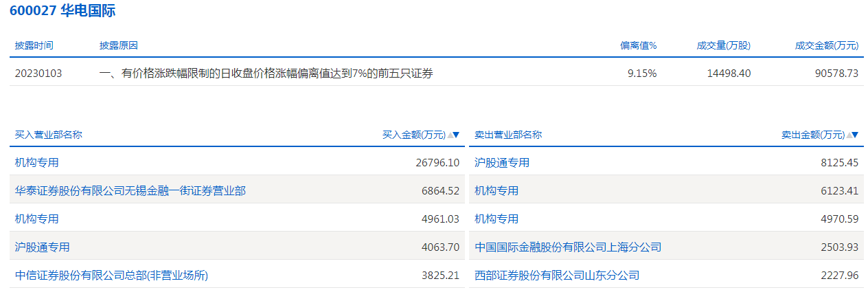Screen dimensions: 868x290
Task: Click 沪股通专用 in sell list
Action: (502, 163)
